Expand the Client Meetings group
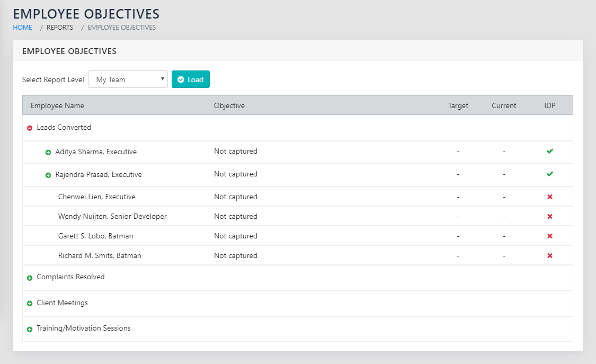596x364 pixels. click(x=30, y=304)
